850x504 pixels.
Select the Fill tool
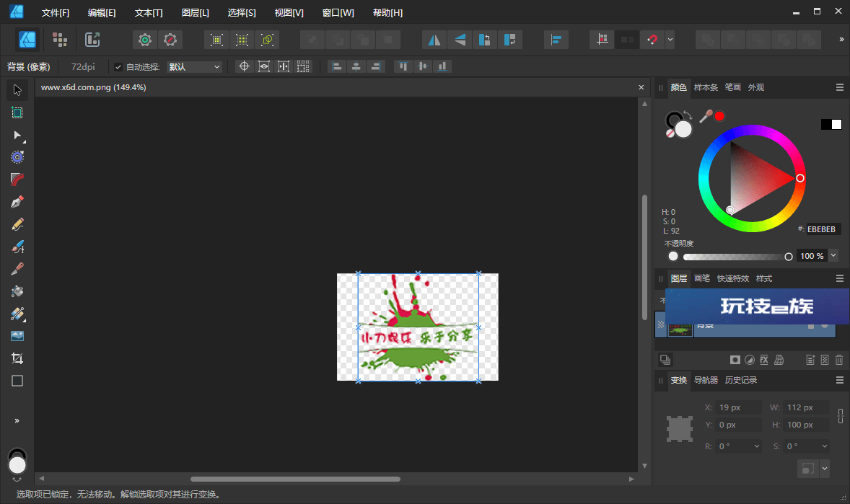coord(17,291)
